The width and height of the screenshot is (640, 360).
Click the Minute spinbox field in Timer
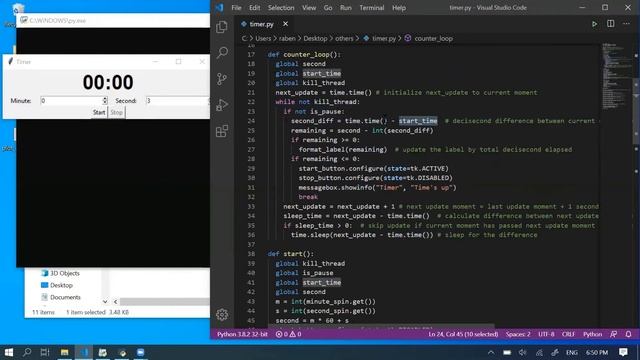point(71,100)
